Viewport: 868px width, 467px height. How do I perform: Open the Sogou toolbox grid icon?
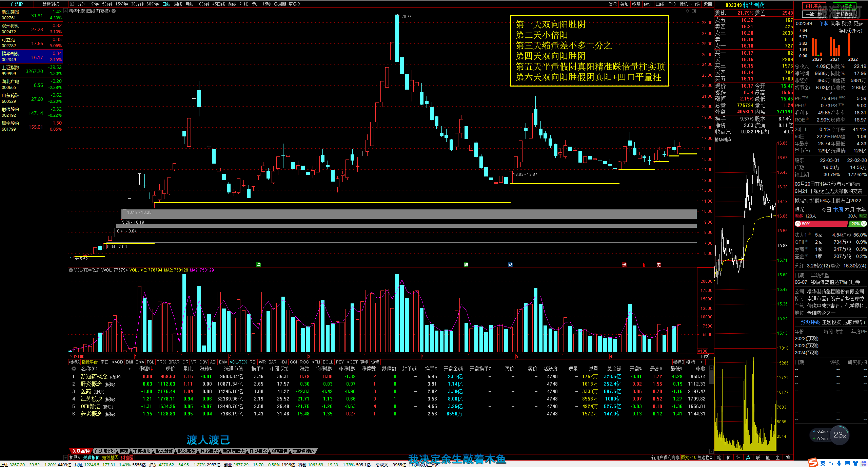click(863, 463)
